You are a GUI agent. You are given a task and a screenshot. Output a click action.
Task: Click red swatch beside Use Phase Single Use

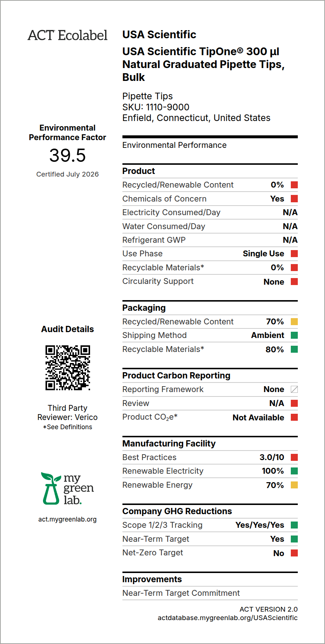point(294,253)
